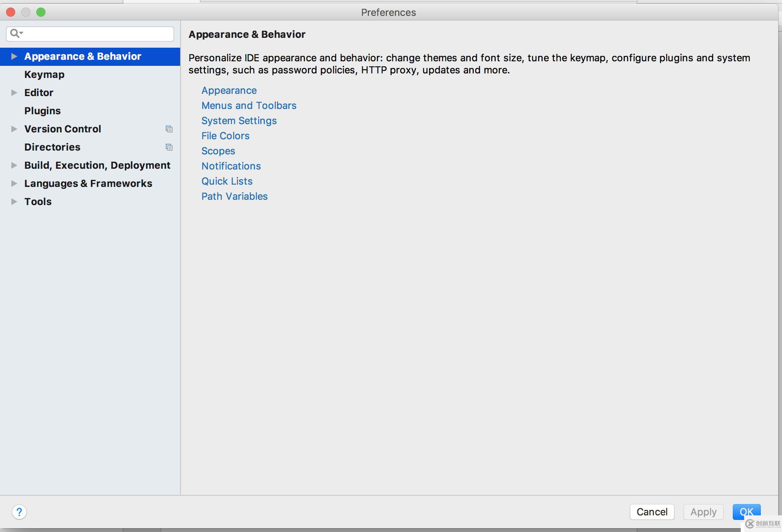Expand the Editor tree arrow

point(14,93)
